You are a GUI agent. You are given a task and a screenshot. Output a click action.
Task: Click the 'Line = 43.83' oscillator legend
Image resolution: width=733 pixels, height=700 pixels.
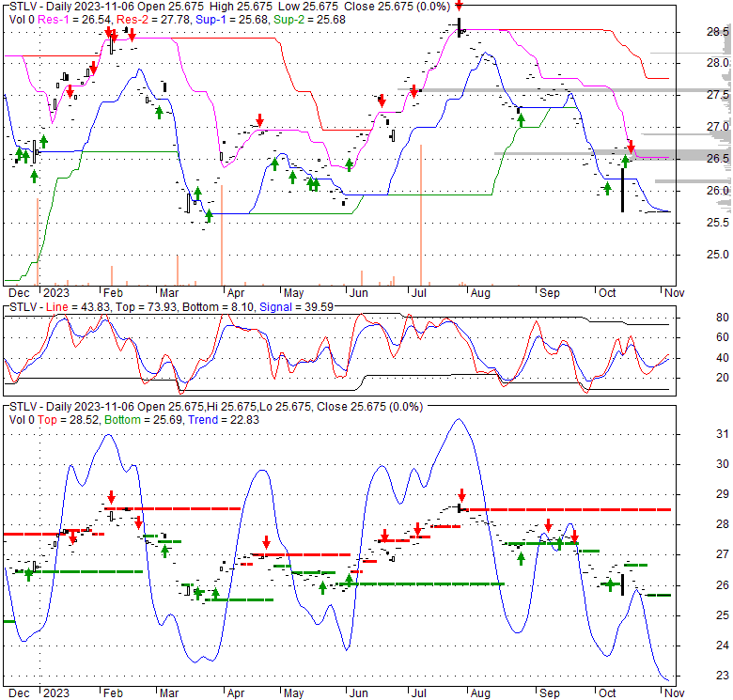pyautogui.click(x=78, y=307)
